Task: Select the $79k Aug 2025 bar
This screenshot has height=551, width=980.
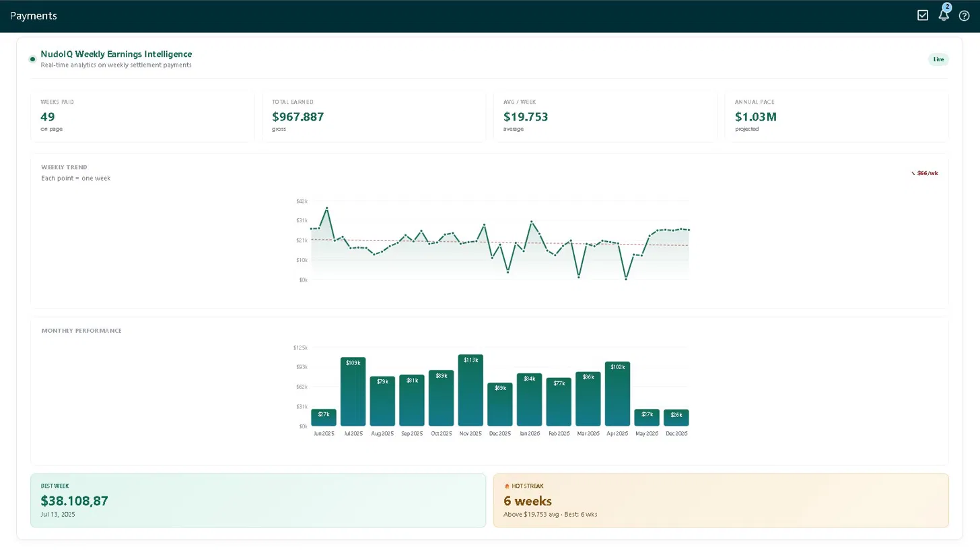Action: click(382, 401)
